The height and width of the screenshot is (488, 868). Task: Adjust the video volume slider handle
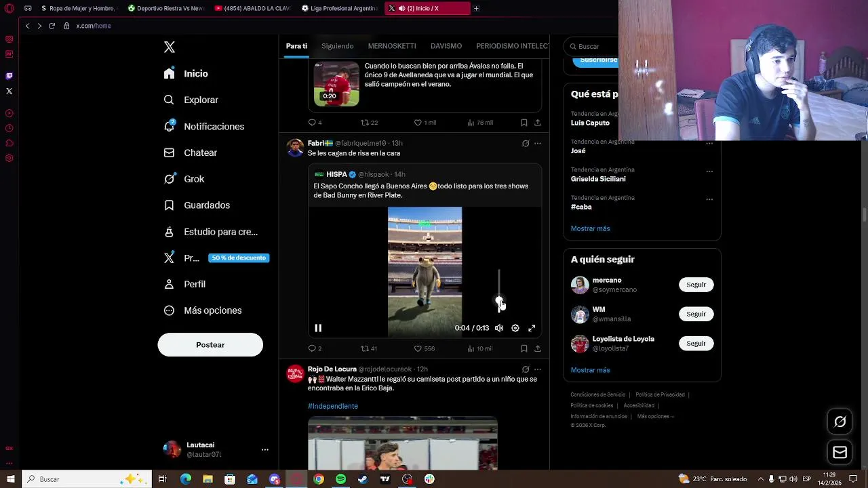(x=499, y=301)
